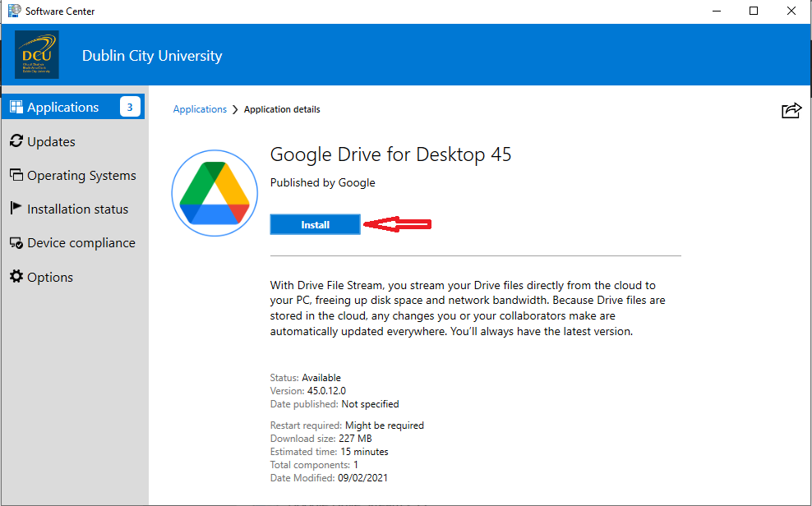Screen dimensions: 812x506
Task: Click the Version 45.0.12.0 value
Action: pyautogui.click(x=326, y=391)
